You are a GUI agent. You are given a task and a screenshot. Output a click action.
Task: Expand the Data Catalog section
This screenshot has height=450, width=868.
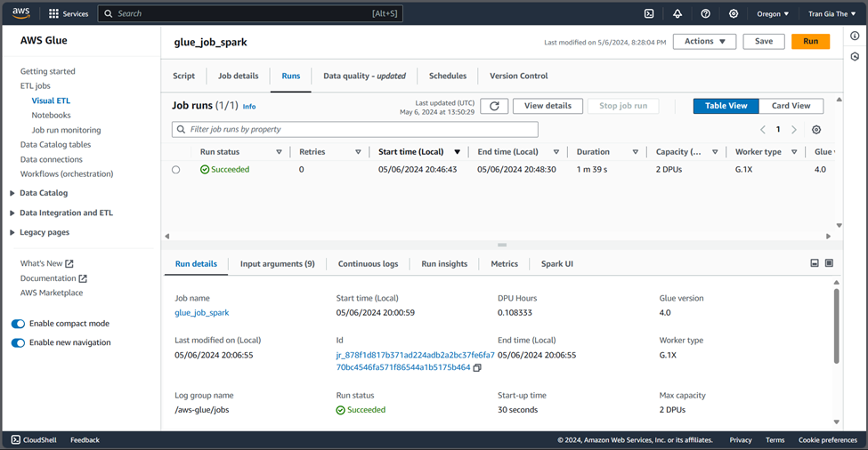click(12, 193)
